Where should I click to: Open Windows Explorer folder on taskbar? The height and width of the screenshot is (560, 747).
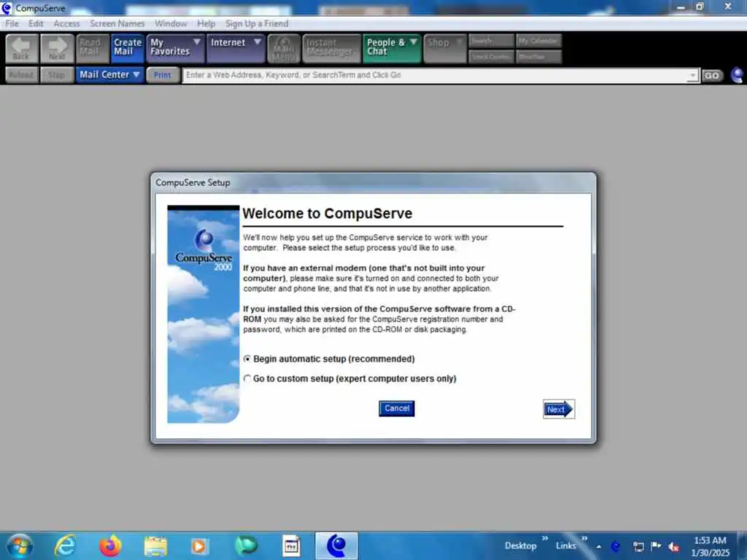[x=156, y=545]
